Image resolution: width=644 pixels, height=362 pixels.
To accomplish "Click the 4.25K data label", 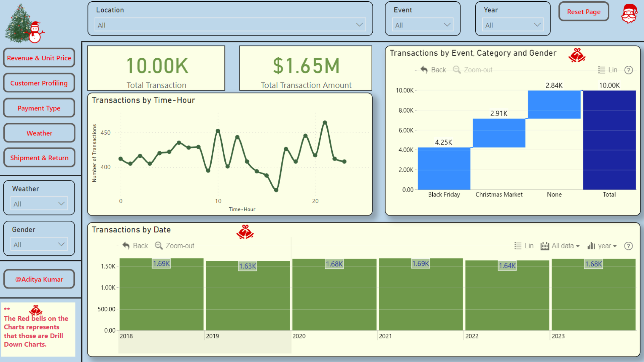I will point(443,142).
